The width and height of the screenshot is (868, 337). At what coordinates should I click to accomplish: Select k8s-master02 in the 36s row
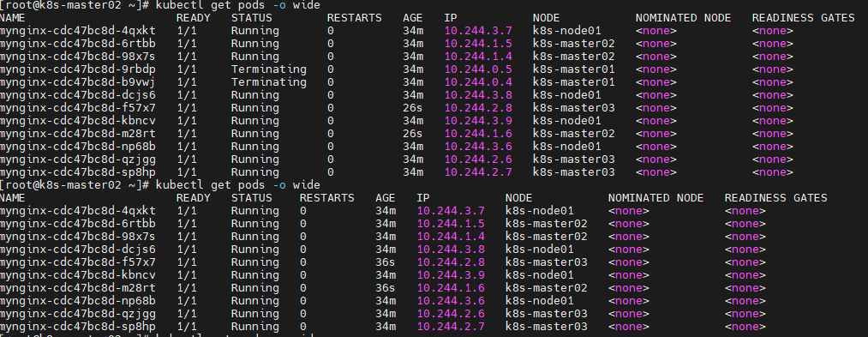pyautogui.click(x=547, y=287)
